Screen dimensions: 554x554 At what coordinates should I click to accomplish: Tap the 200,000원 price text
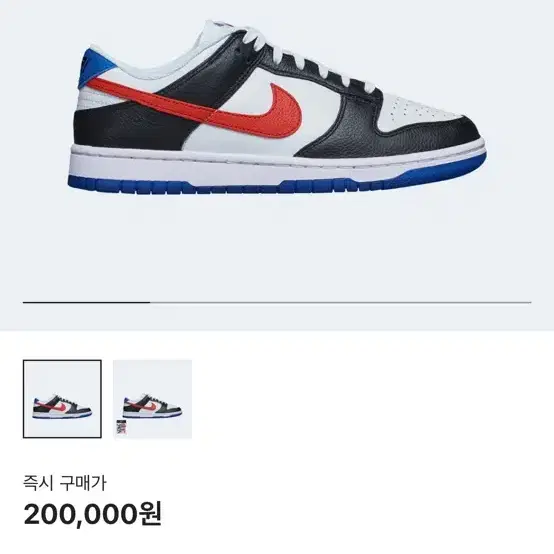pos(93,514)
